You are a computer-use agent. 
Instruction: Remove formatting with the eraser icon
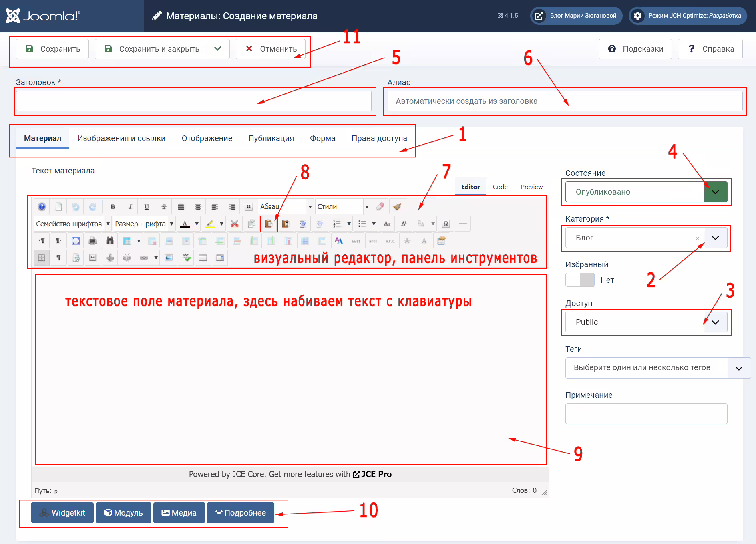380,207
